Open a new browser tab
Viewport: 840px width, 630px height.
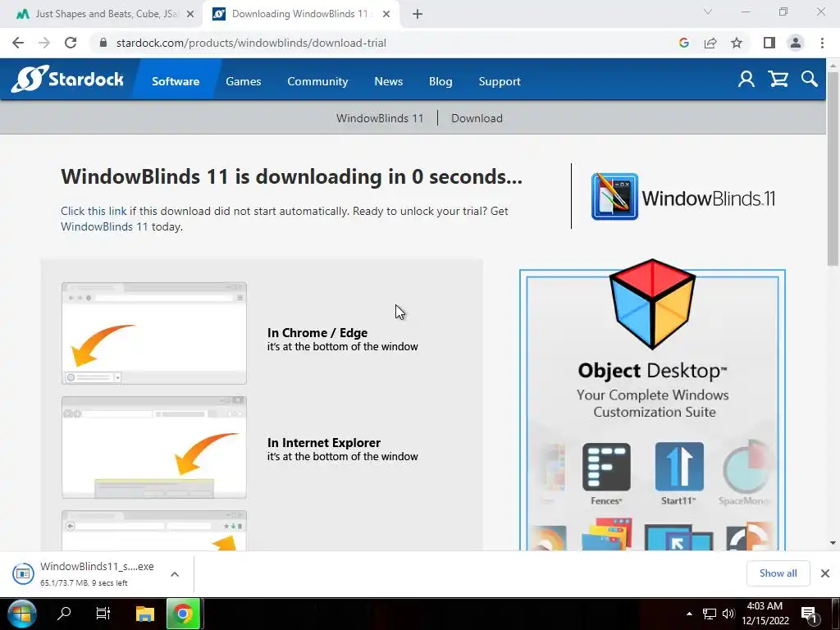point(418,14)
